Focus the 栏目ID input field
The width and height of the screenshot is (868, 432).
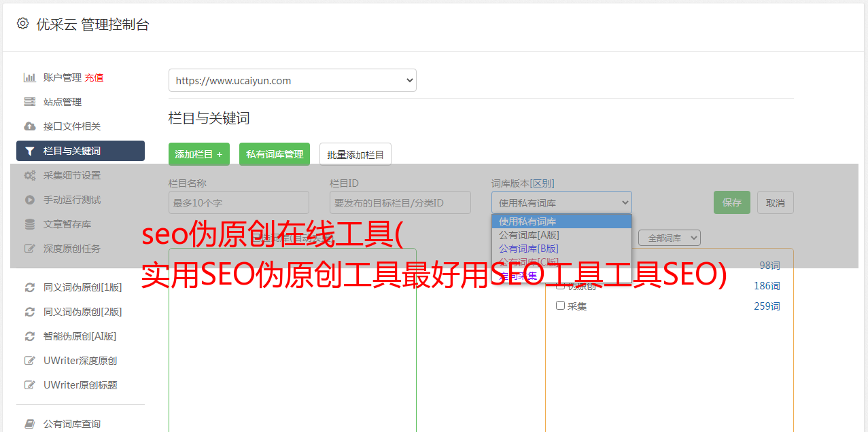click(400, 202)
